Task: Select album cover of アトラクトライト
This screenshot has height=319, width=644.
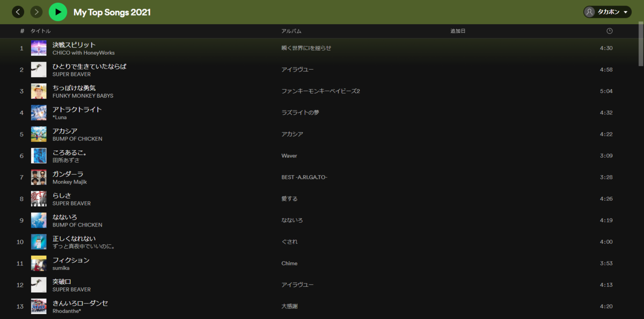Action: 39,113
